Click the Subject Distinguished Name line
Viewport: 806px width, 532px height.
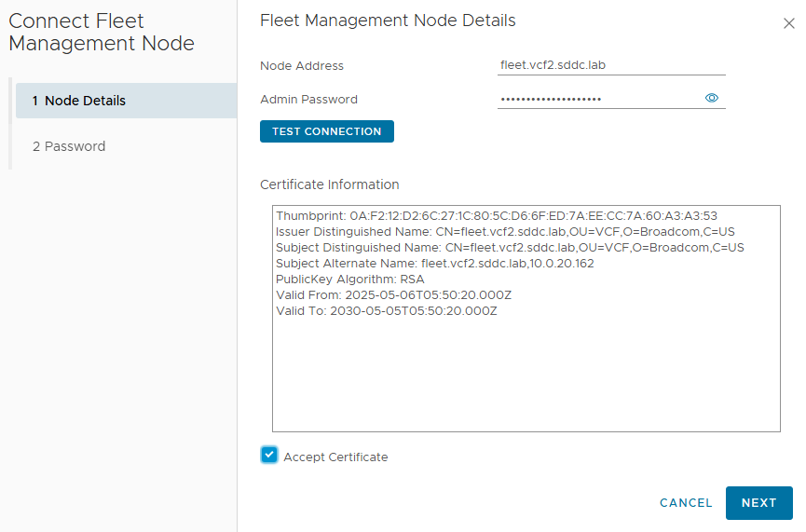point(510,248)
